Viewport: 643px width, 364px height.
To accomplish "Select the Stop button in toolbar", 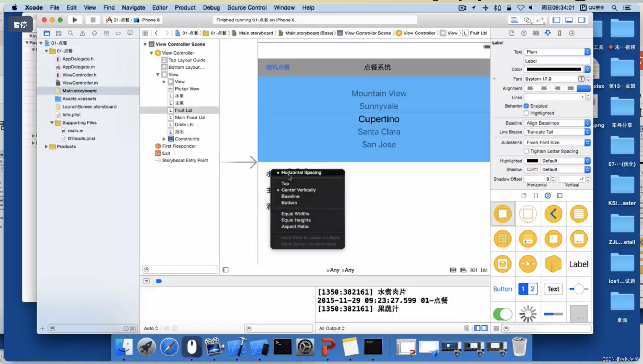I will 92,19.
